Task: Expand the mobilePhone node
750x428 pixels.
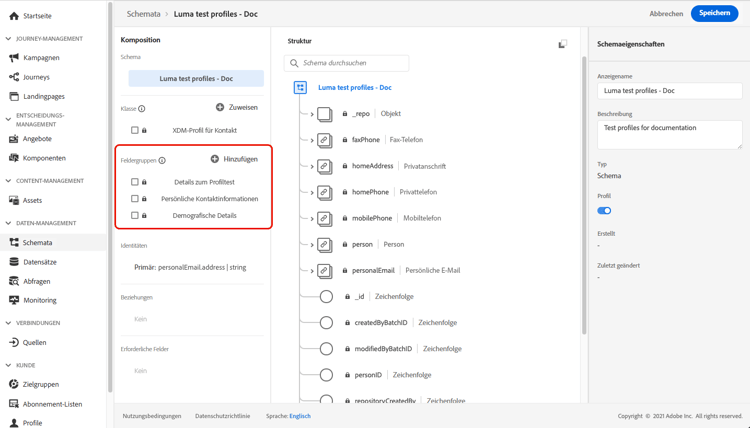Action: point(312,219)
